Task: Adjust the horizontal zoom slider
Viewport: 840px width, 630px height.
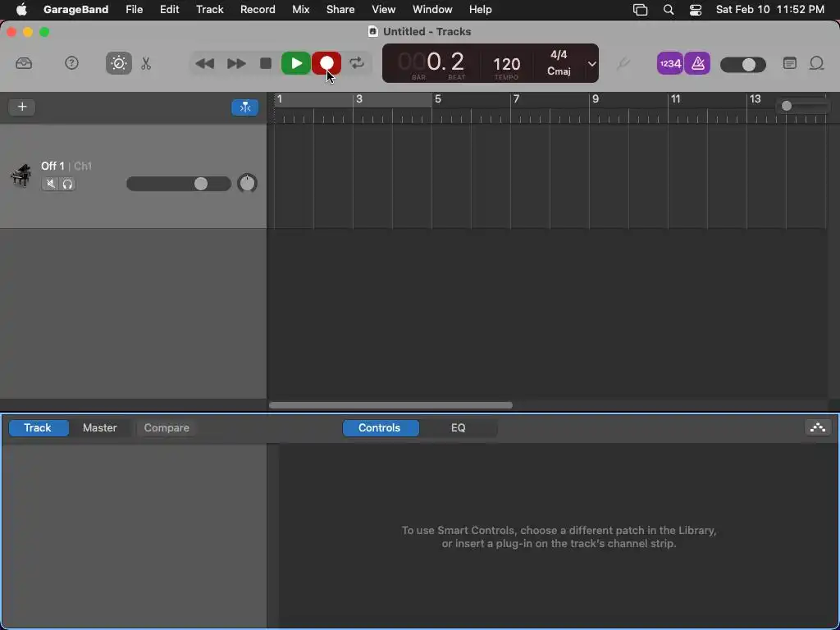Action: pos(803,106)
